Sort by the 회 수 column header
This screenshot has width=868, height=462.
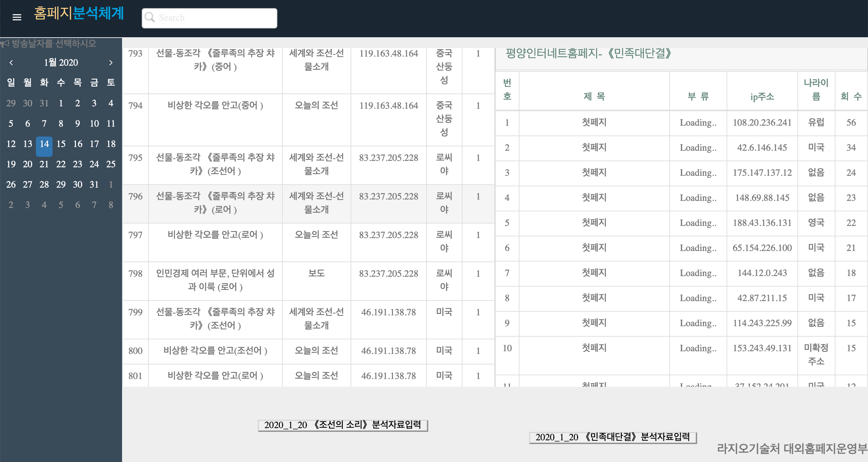click(851, 97)
